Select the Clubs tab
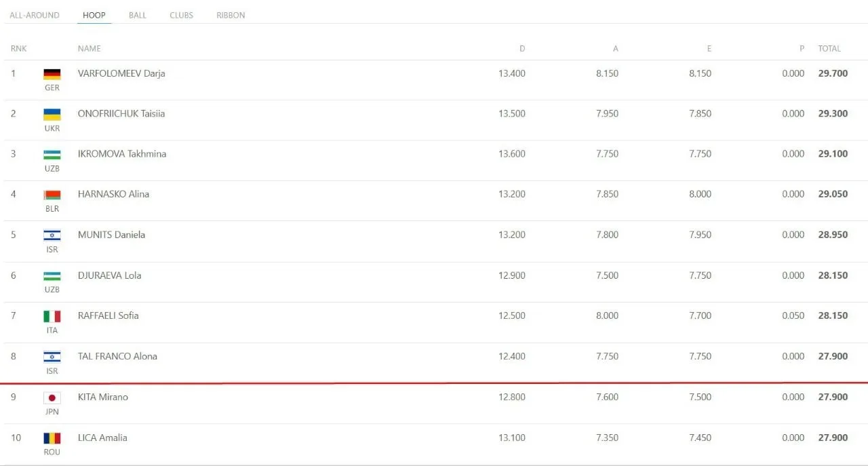The image size is (868, 466). tap(182, 15)
